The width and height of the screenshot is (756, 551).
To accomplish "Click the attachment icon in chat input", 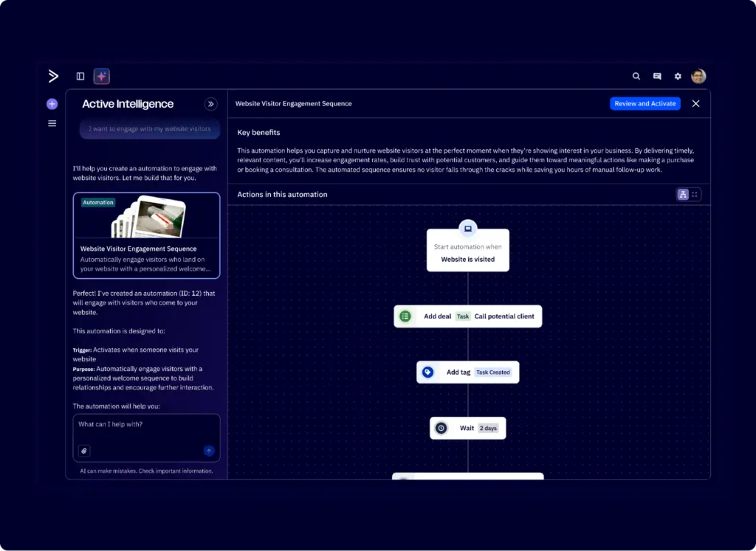I will point(83,451).
